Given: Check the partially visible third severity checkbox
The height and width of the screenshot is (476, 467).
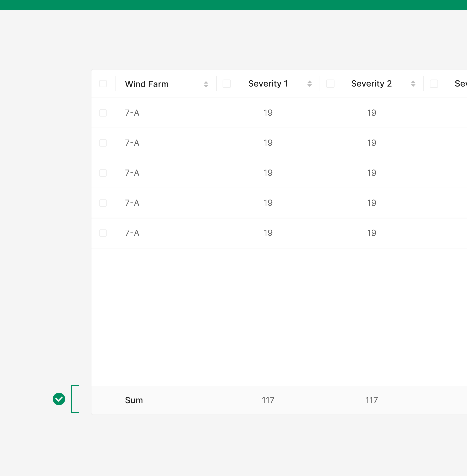Looking at the screenshot, I should pyautogui.click(x=434, y=84).
